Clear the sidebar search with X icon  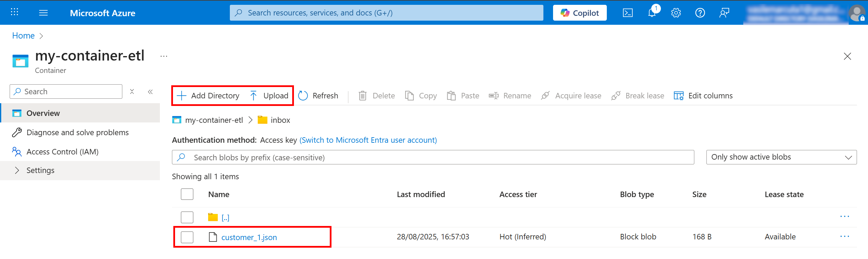coord(132,91)
